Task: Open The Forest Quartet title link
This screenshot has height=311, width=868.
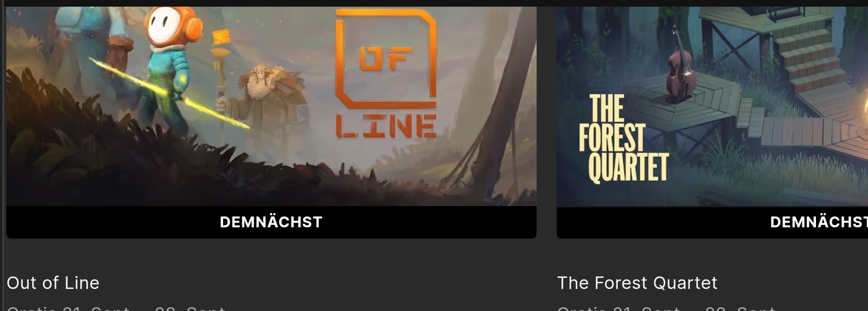Action: tap(637, 283)
